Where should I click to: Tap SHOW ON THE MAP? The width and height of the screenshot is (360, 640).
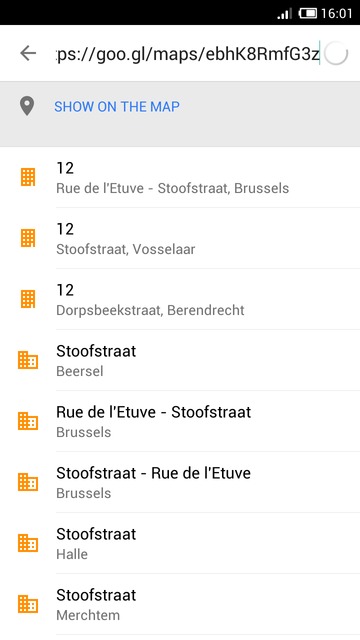click(117, 107)
